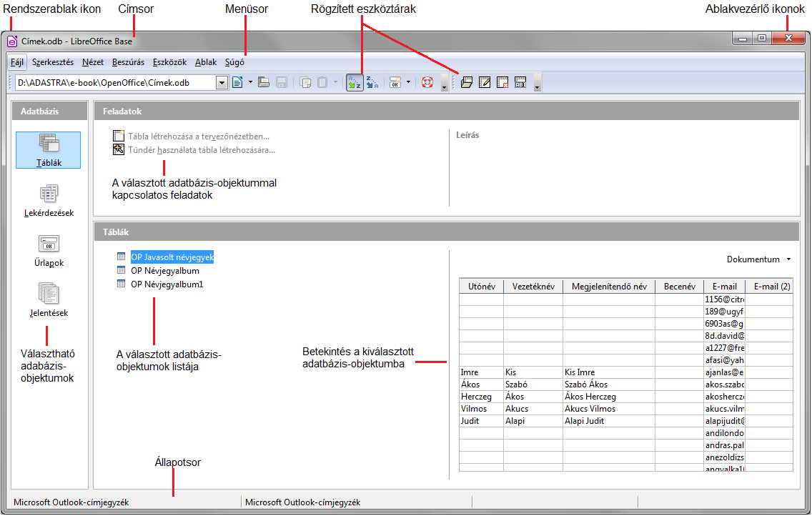Click the Sort Descending Z-A icon

[372, 82]
